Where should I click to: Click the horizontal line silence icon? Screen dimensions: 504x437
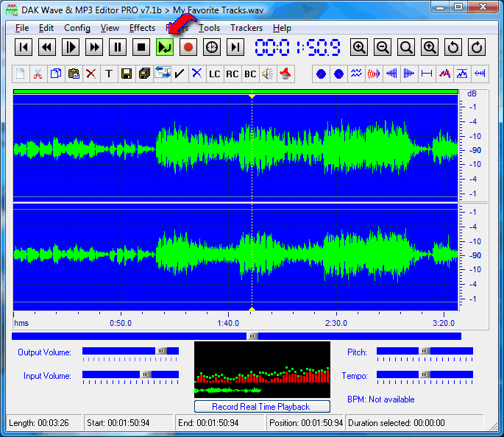427,74
